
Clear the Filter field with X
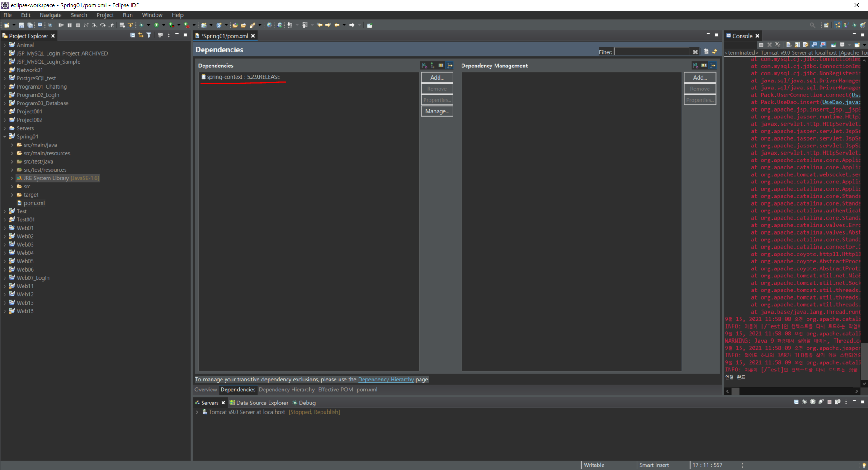coord(695,52)
